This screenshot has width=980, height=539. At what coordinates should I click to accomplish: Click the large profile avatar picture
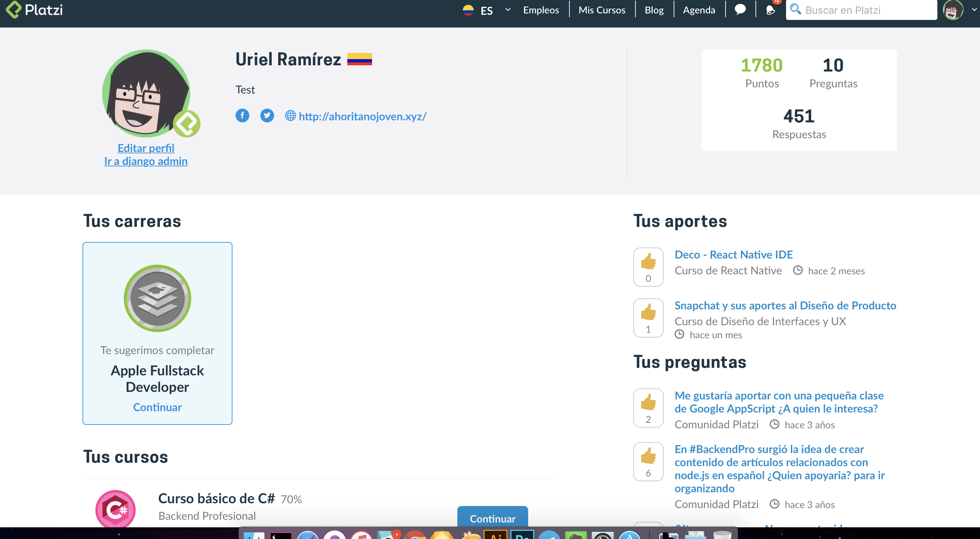(x=146, y=93)
